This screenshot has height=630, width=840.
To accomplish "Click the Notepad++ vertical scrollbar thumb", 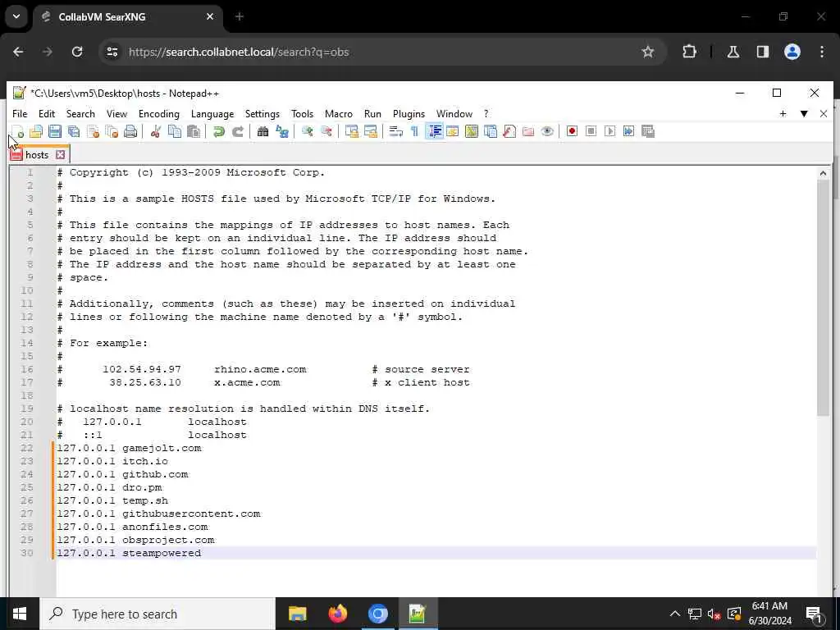I will tap(823, 298).
